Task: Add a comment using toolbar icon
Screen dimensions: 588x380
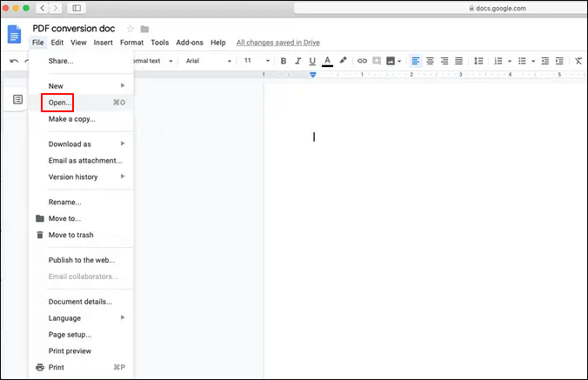Action: pyautogui.click(x=377, y=61)
